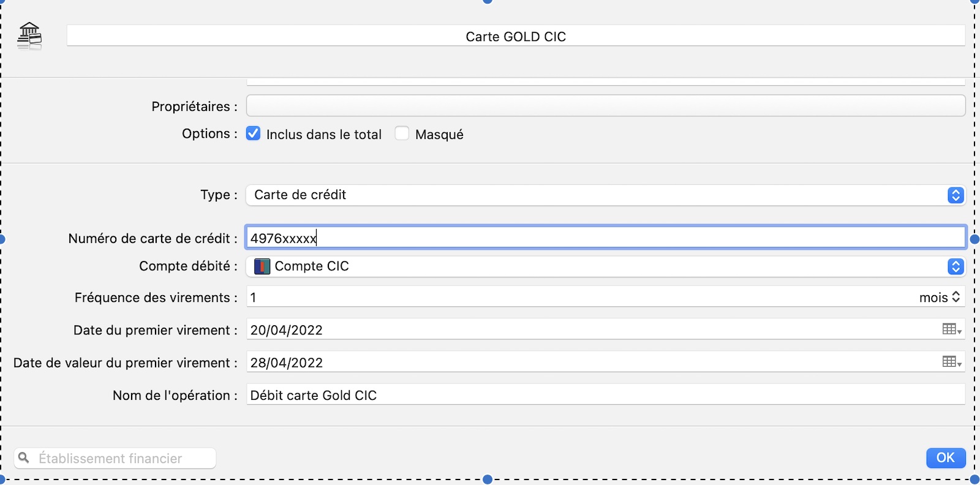The image size is (980, 485).
Task: Uncheck Inclus dans le total checkbox
Action: point(253,133)
